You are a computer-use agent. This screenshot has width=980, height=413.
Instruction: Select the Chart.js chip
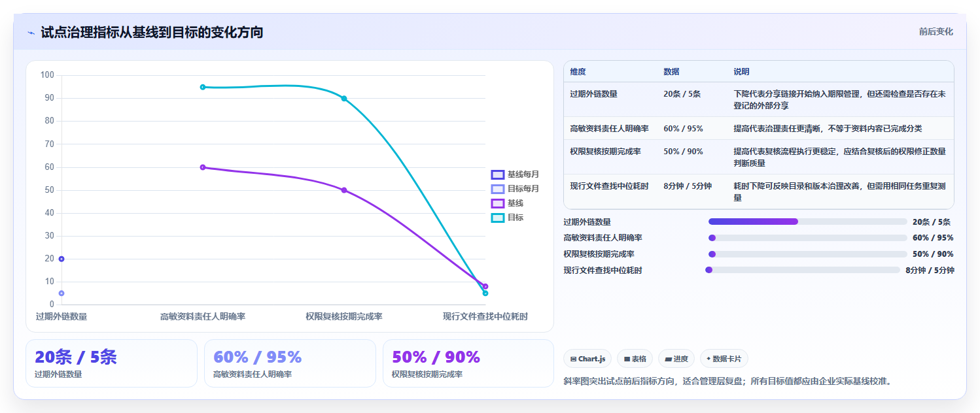pyautogui.click(x=587, y=359)
